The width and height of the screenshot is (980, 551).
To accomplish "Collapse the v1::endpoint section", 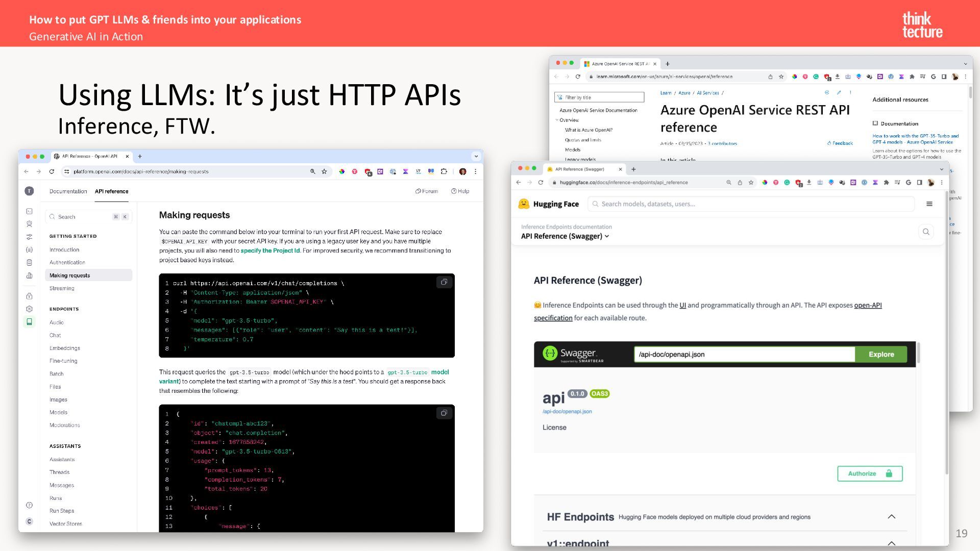I will tap(891, 543).
